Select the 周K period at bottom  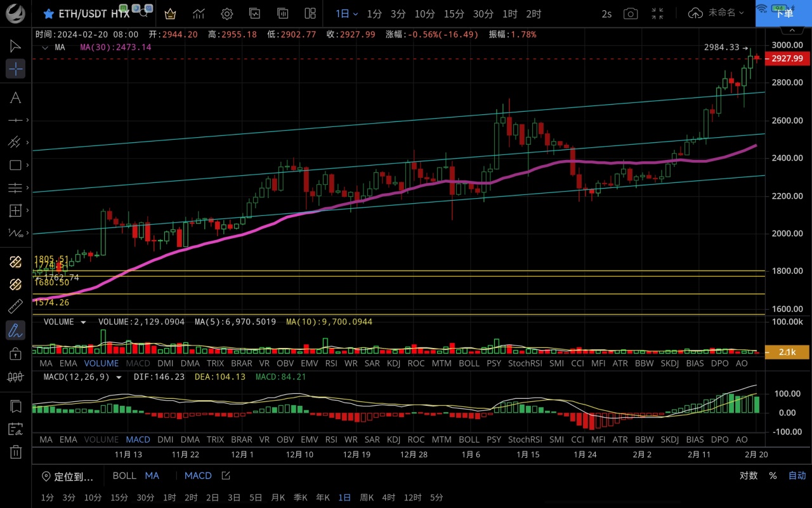click(x=367, y=497)
